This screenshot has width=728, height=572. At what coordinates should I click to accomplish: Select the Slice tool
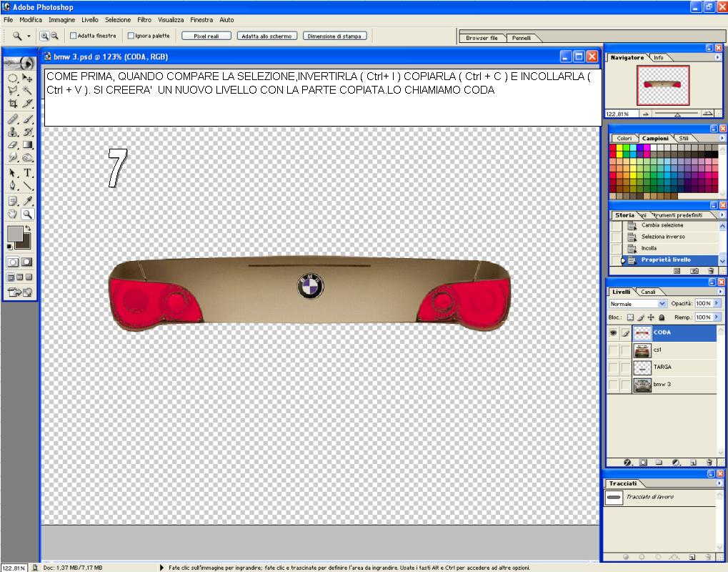27,104
